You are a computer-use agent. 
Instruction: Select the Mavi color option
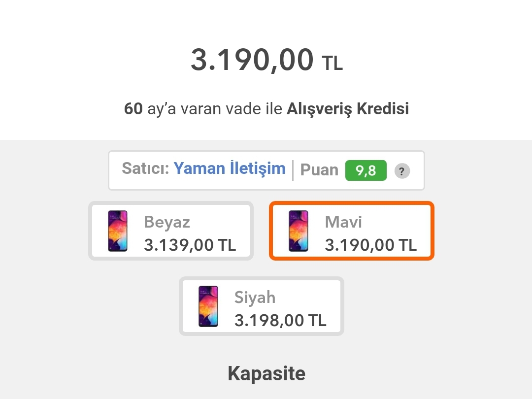[352, 231]
